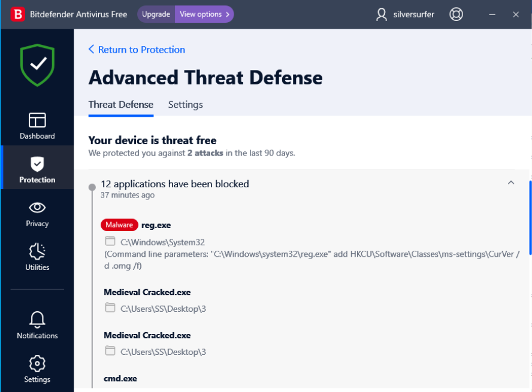Viewport: 532px width, 392px height.
Task: Click the cmd.exe entry
Action: [x=120, y=378]
